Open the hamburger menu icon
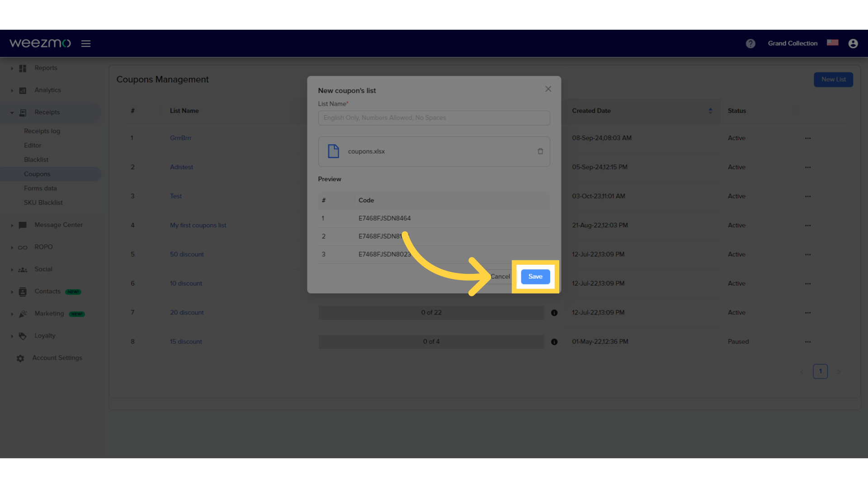This screenshot has width=868, height=488. click(86, 43)
